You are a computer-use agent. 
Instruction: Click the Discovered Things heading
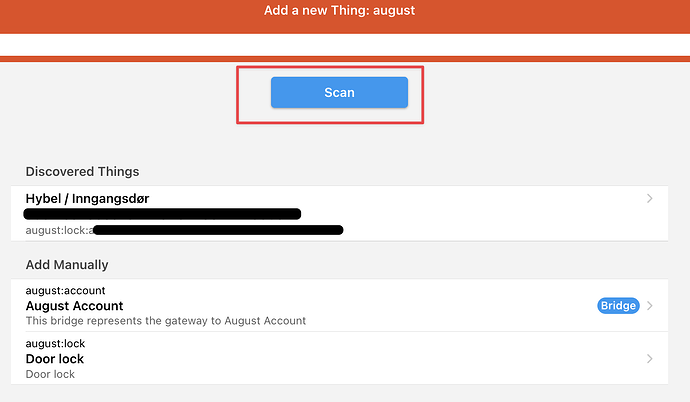[x=82, y=172]
